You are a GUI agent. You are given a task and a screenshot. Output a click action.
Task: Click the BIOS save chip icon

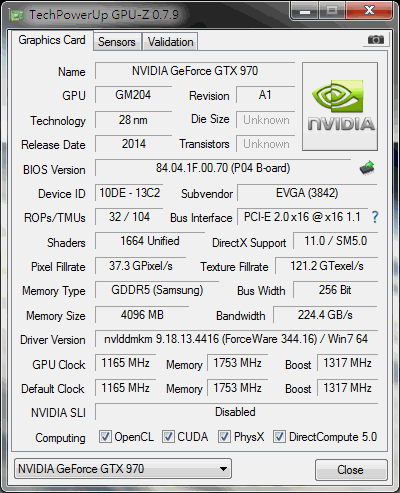coord(367,168)
